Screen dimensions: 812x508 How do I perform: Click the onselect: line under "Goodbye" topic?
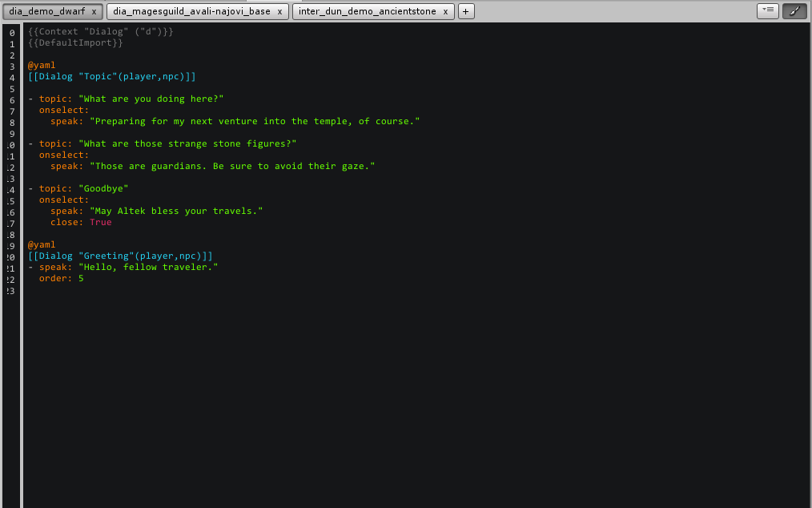click(x=64, y=200)
